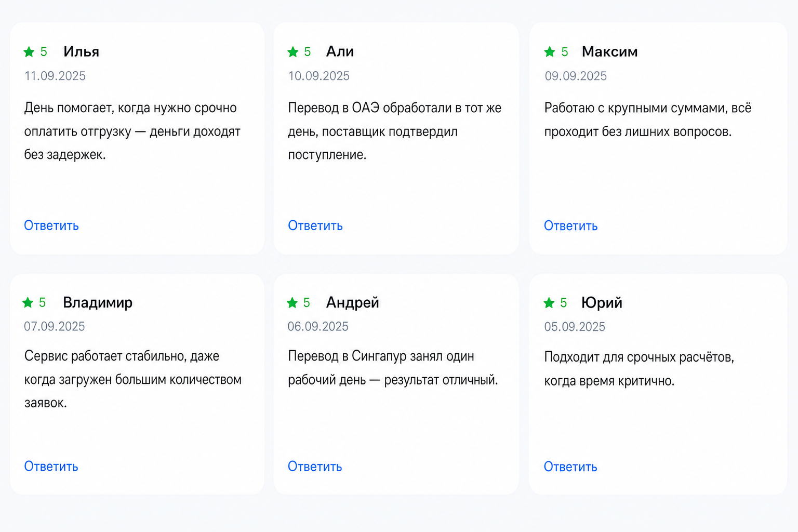The image size is (798, 532).
Task: Reply to Максим's review via Ответить
Action: (x=571, y=226)
